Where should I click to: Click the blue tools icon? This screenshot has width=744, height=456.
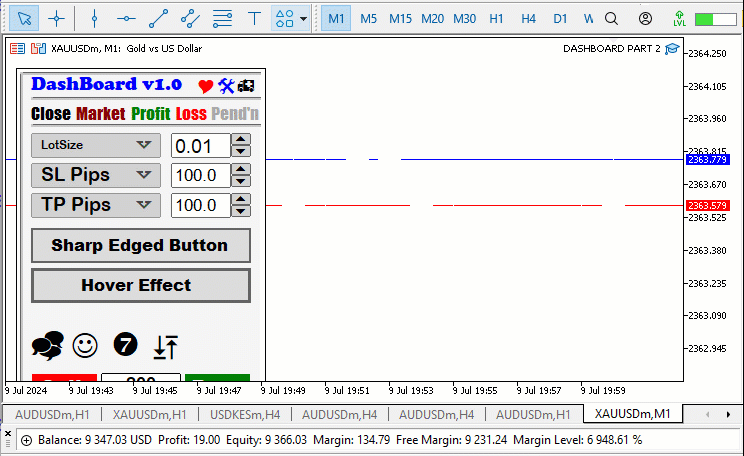(226, 86)
